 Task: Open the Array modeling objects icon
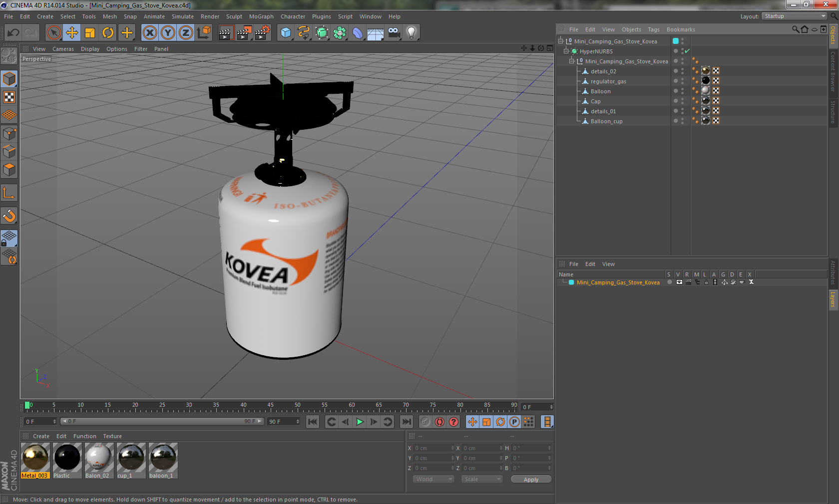[x=340, y=33]
